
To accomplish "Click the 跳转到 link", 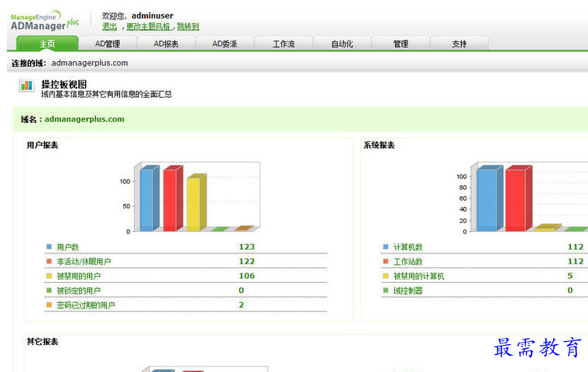I will click(188, 26).
